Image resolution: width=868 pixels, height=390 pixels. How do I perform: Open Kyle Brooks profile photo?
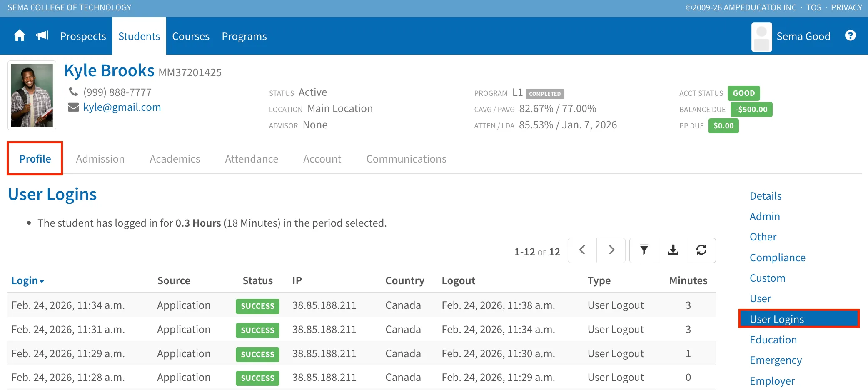tap(32, 95)
